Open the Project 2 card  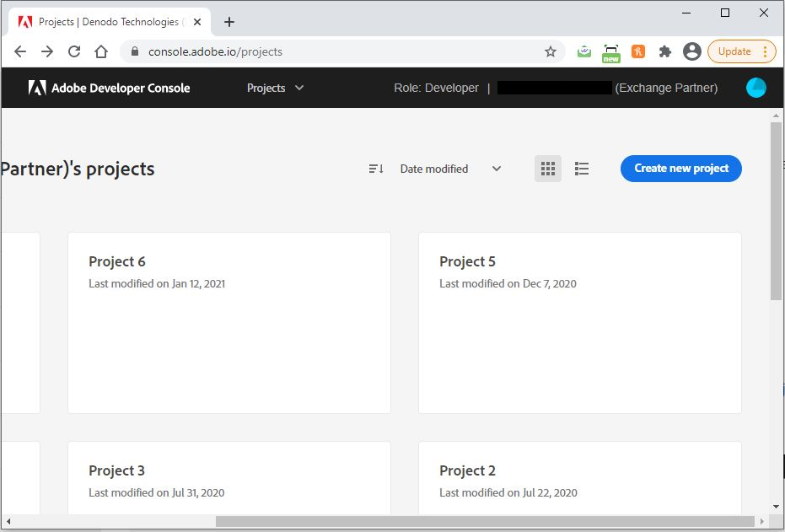pyautogui.click(x=580, y=478)
